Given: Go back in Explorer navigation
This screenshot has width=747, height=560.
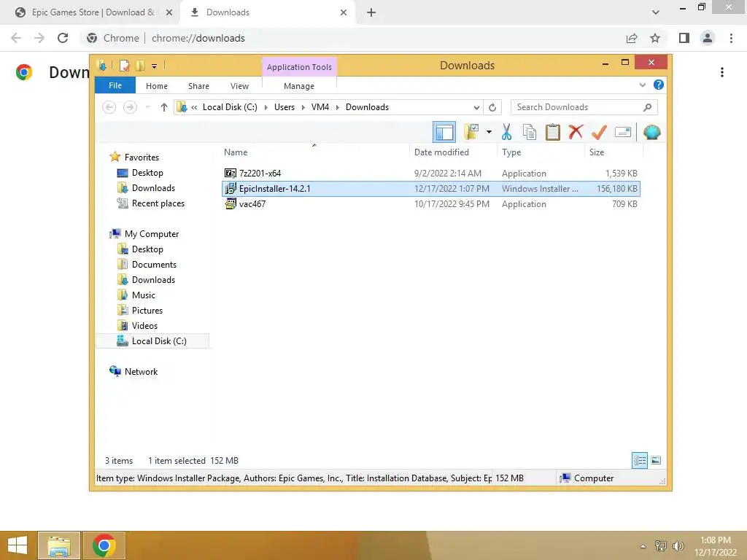Looking at the screenshot, I should pyautogui.click(x=109, y=107).
